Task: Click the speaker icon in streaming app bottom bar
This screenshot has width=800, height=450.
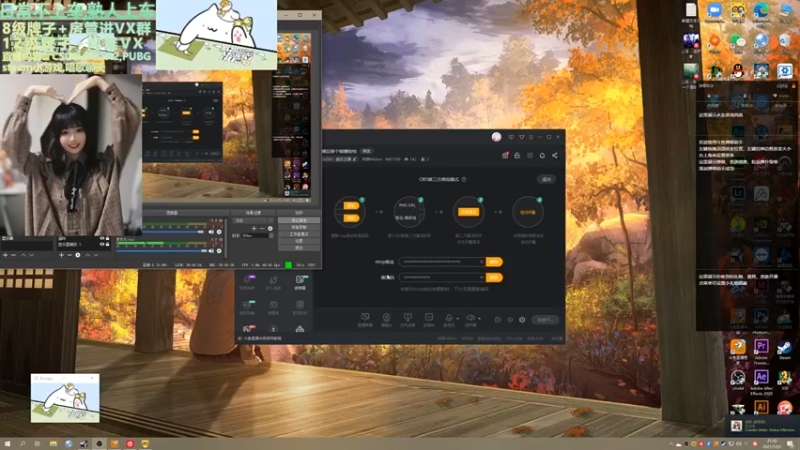Action: tap(470, 317)
